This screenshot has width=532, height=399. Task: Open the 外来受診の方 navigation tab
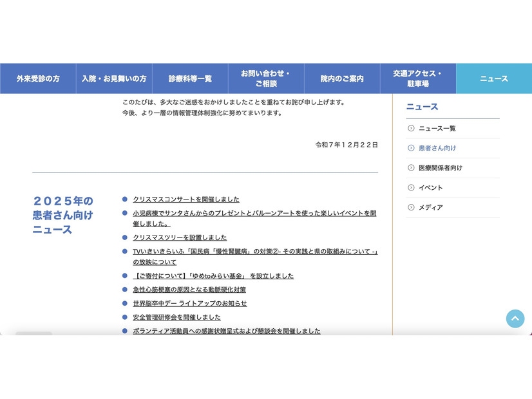(x=38, y=79)
